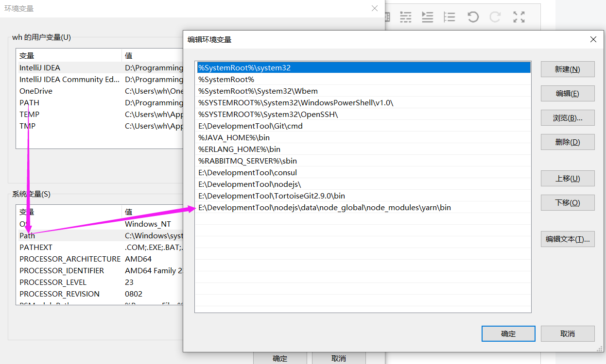Select the PROCESSOR_LEVEL variable
This screenshot has width=606, height=364.
(x=100, y=282)
